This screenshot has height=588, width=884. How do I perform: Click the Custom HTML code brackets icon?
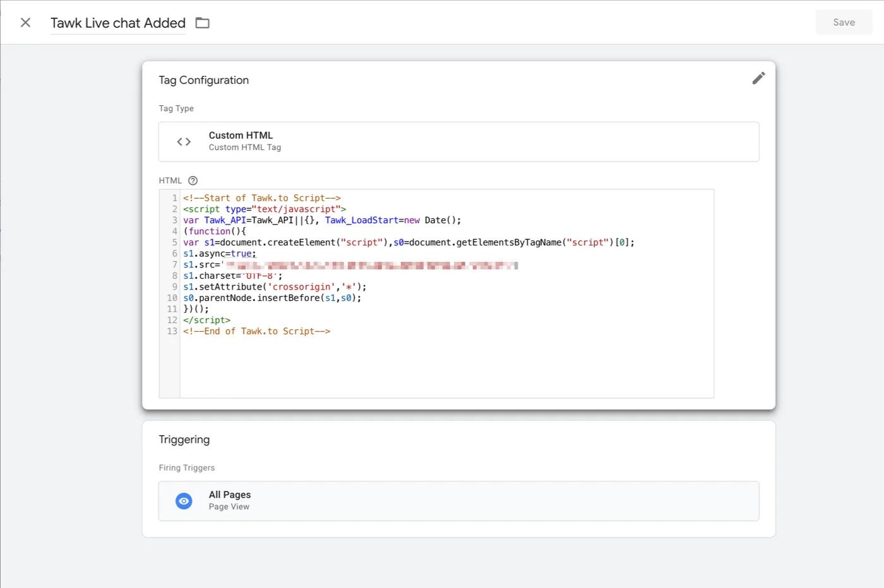click(x=184, y=142)
